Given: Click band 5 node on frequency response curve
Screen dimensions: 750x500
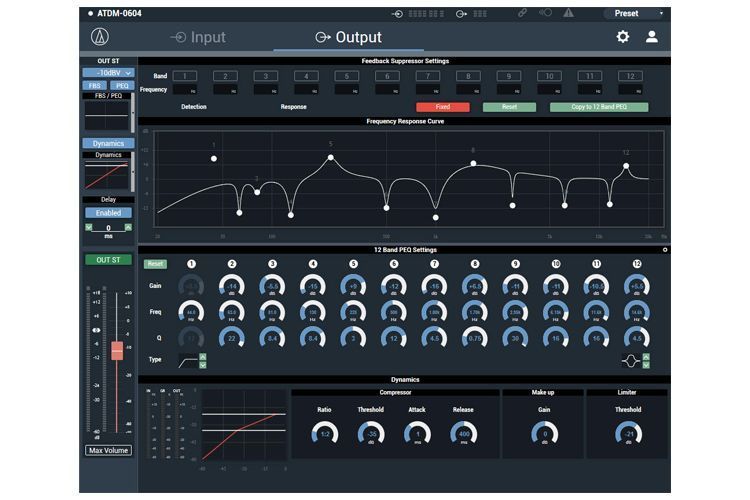Looking at the screenshot, I should pyautogui.click(x=331, y=157).
